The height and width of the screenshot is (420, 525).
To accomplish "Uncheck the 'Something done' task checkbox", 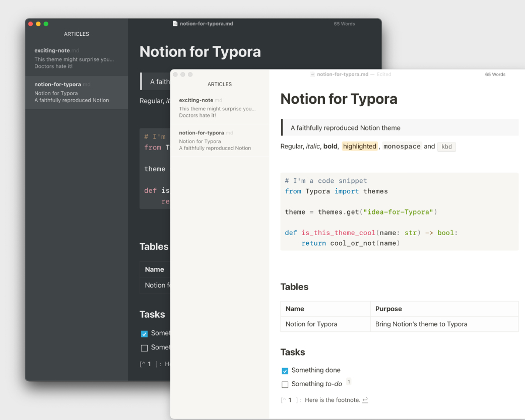I will pos(285,371).
